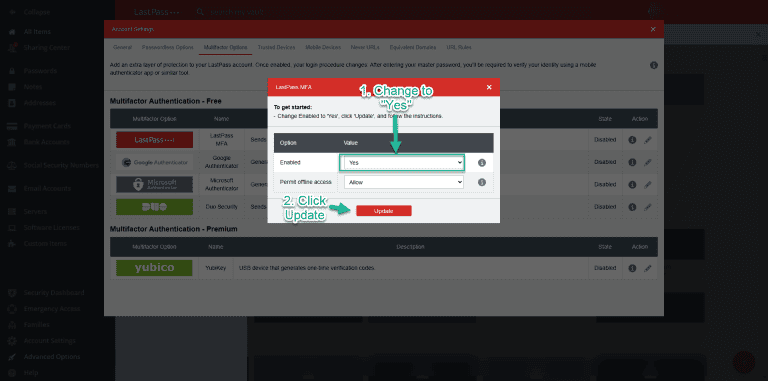This screenshot has width=768, height=381.
Task: Switch to Passwordless Options tab
Action: pyautogui.click(x=168, y=48)
